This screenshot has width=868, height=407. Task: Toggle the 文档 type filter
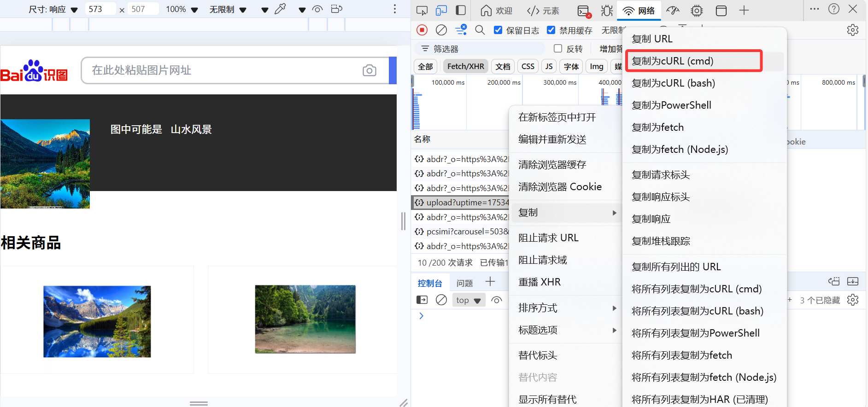[503, 66]
